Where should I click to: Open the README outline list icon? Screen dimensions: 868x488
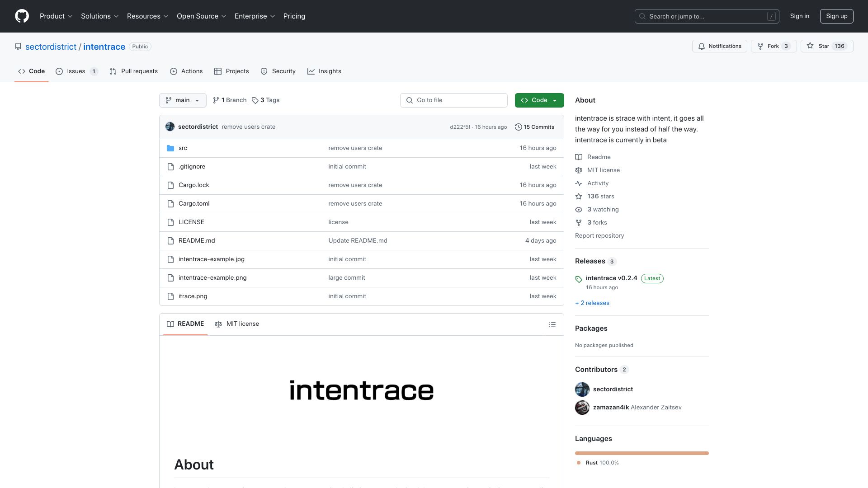pos(552,324)
